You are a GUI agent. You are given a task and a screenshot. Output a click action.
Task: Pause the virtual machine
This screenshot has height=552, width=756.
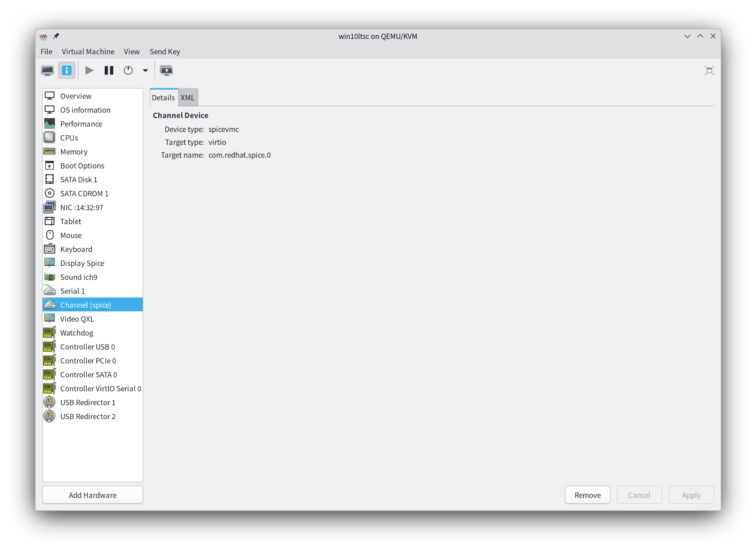pyautogui.click(x=109, y=70)
